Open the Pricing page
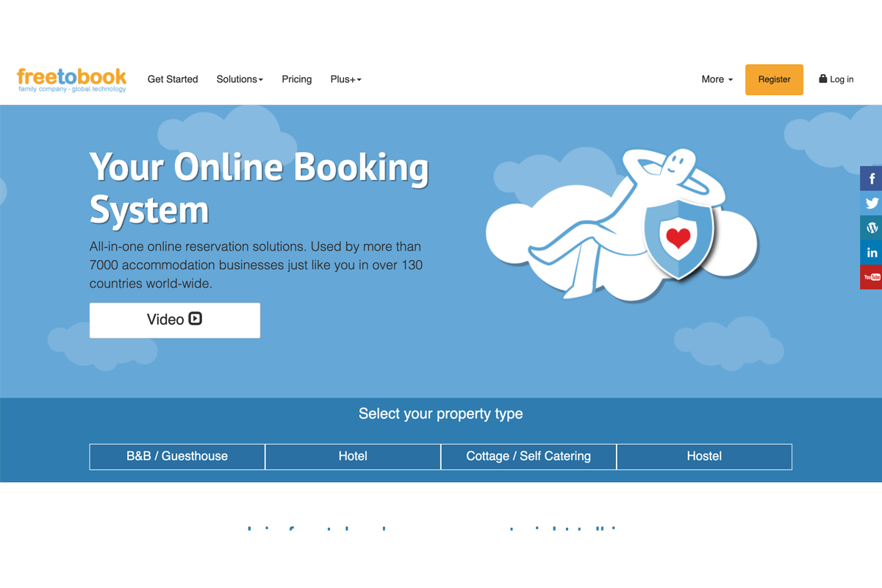The height and width of the screenshot is (588, 882). coord(297,79)
